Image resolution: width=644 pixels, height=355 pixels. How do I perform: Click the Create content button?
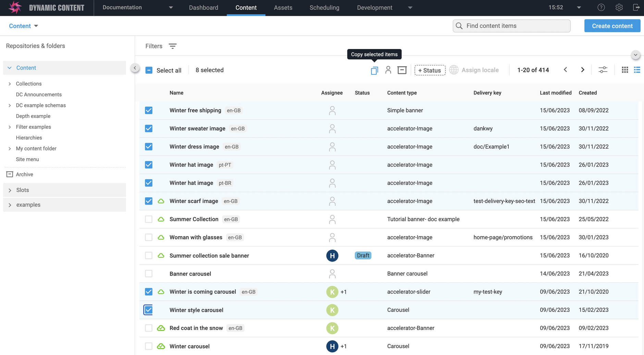point(612,26)
